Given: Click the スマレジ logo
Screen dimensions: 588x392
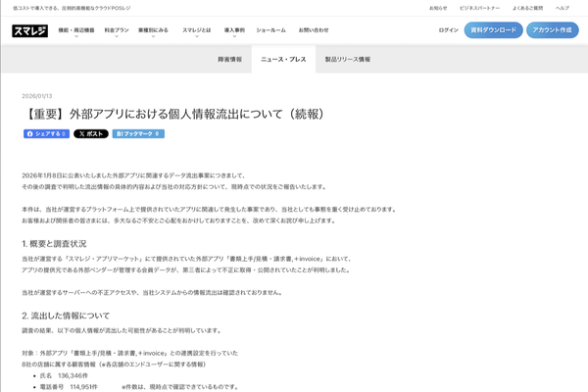Looking at the screenshot, I should click(30, 30).
